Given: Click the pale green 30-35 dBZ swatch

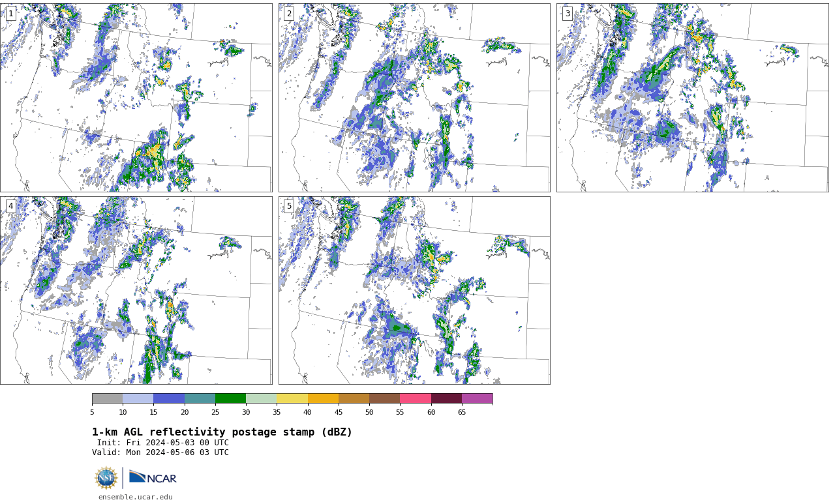Looking at the screenshot, I should pos(262,398).
